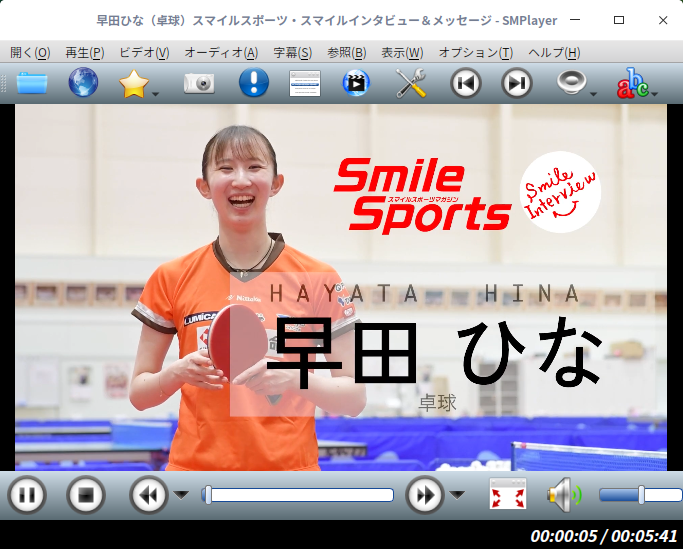Minimize the SMPlayer window
683x549 pixels.
point(575,20)
